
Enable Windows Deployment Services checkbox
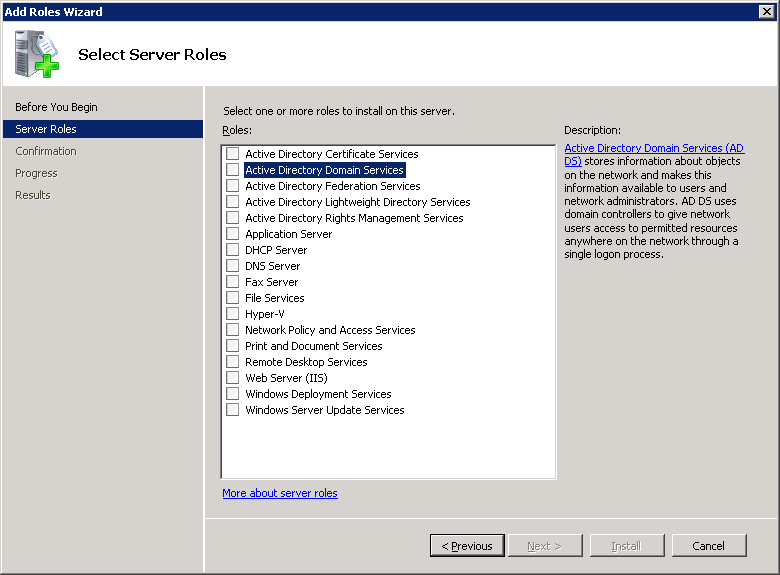click(232, 393)
